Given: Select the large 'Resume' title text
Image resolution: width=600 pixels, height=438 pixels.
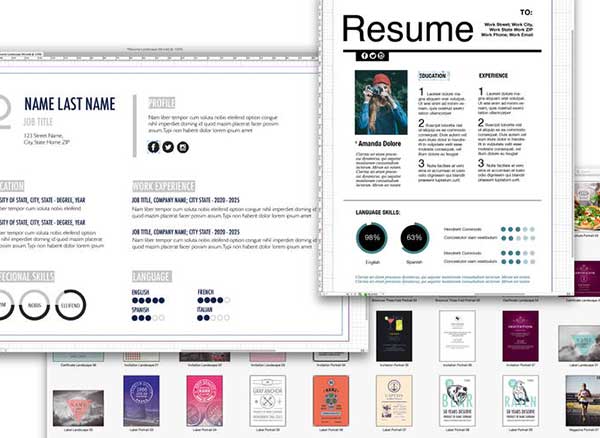Looking at the screenshot, I should pyautogui.click(x=408, y=29).
